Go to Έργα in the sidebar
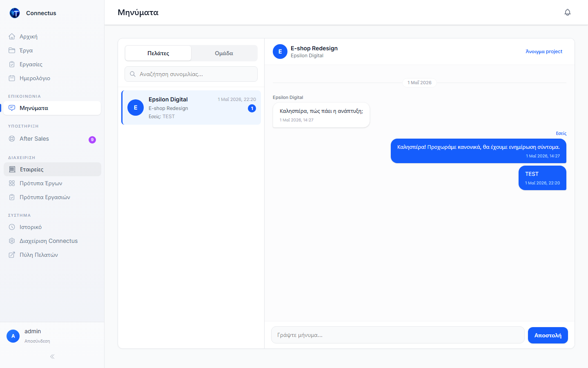The height and width of the screenshot is (368, 588). tap(52, 50)
